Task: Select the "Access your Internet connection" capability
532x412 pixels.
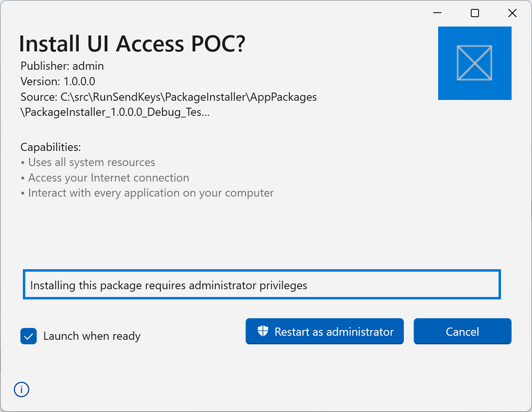Action: tap(109, 178)
